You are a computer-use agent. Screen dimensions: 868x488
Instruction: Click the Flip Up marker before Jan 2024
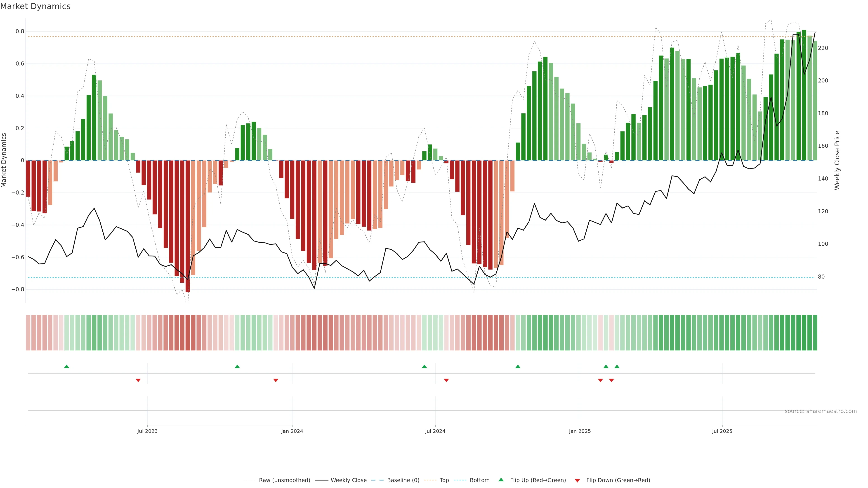click(237, 366)
